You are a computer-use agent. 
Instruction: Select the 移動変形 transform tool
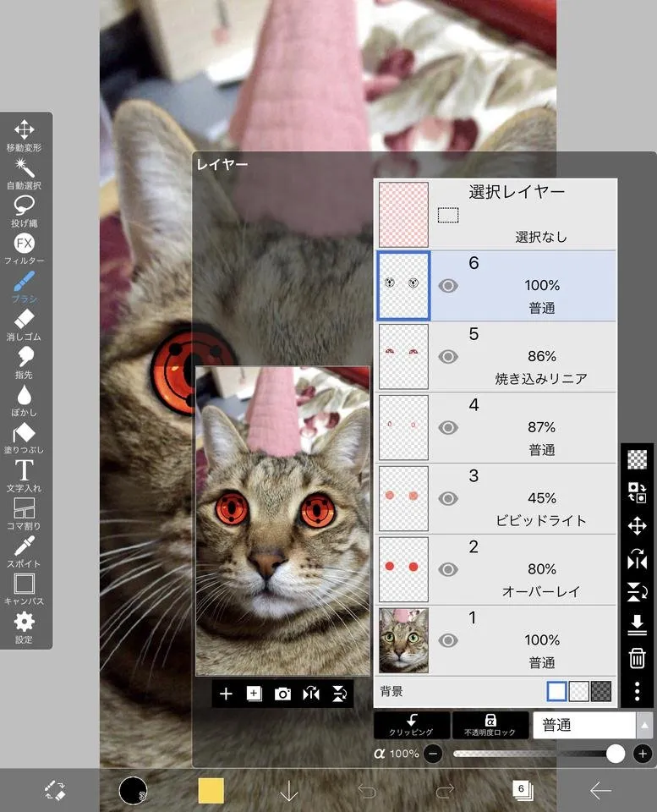(x=24, y=136)
